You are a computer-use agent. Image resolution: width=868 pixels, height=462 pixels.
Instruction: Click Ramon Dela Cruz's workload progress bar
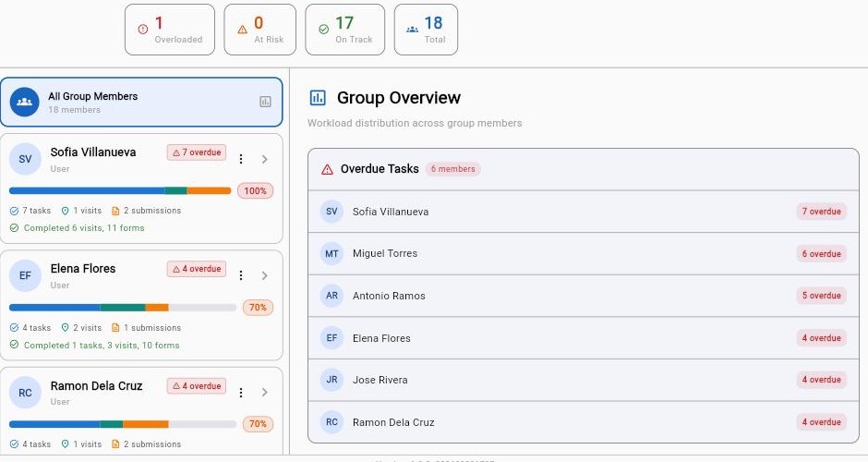123,424
